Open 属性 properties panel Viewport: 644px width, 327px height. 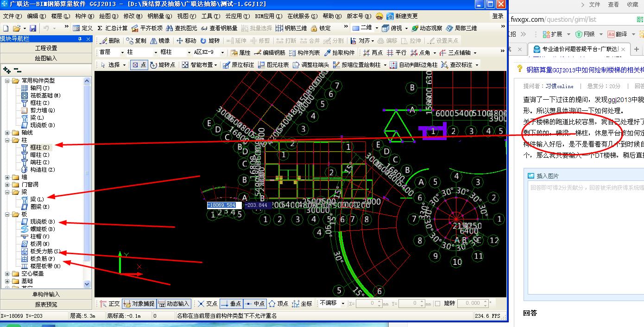(240, 53)
